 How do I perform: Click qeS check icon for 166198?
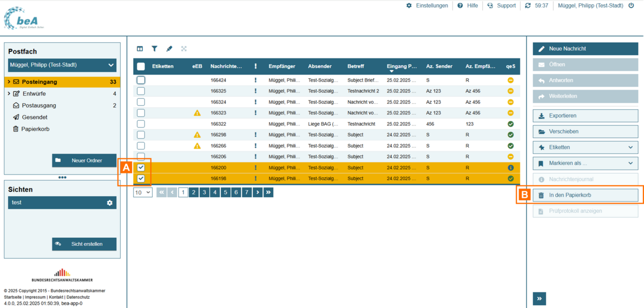(x=510, y=179)
